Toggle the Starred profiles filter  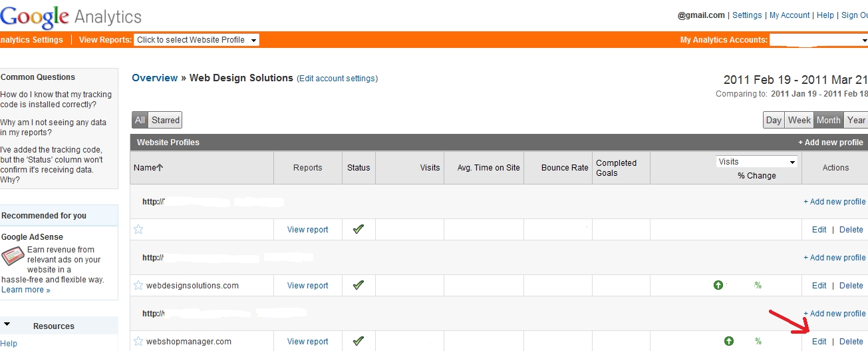point(165,121)
